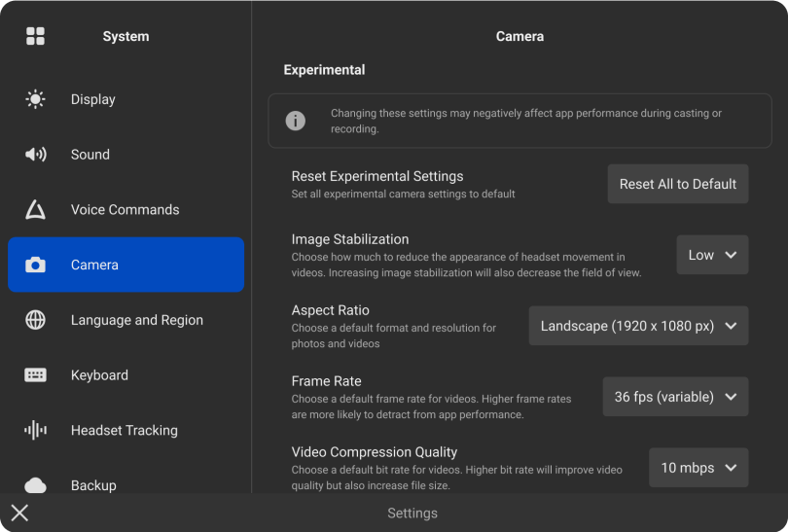Click the Camera icon in sidebar
The width and height of the screenshot is (788, 532).
35,265
